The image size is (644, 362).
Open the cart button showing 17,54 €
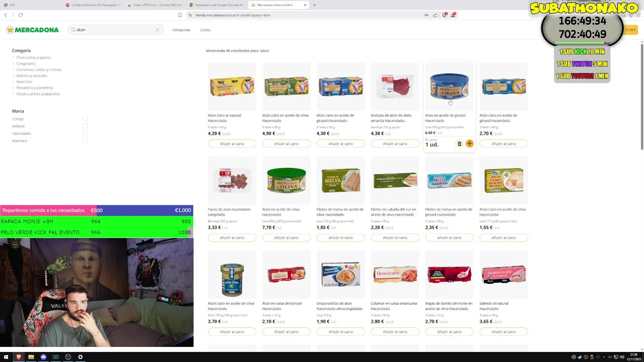pyautogui.click(x=630, y=30)
